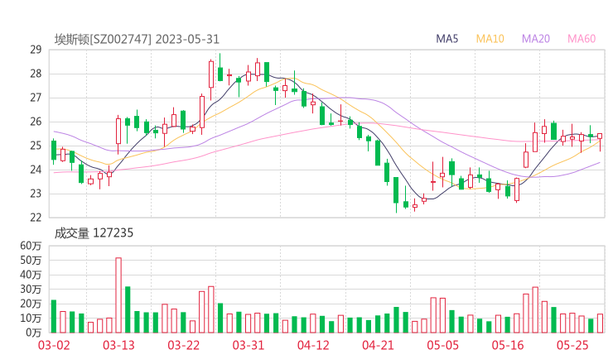Click the MA5 legend label

[x=446, y=39]
